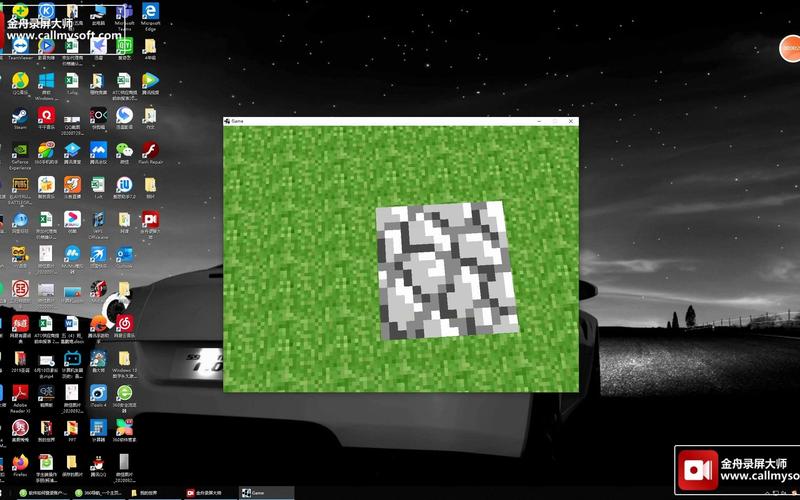The height and width of the screenshot is (500, 800).
Task: Launch Microsoft Teams from the desktop
Action: point(124,11)
